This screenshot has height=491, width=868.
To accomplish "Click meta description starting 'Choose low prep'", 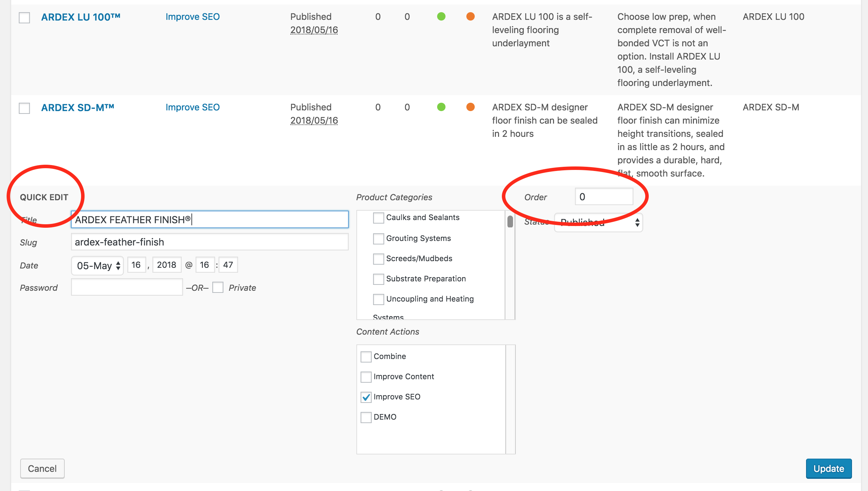I will tap(672, 50).
